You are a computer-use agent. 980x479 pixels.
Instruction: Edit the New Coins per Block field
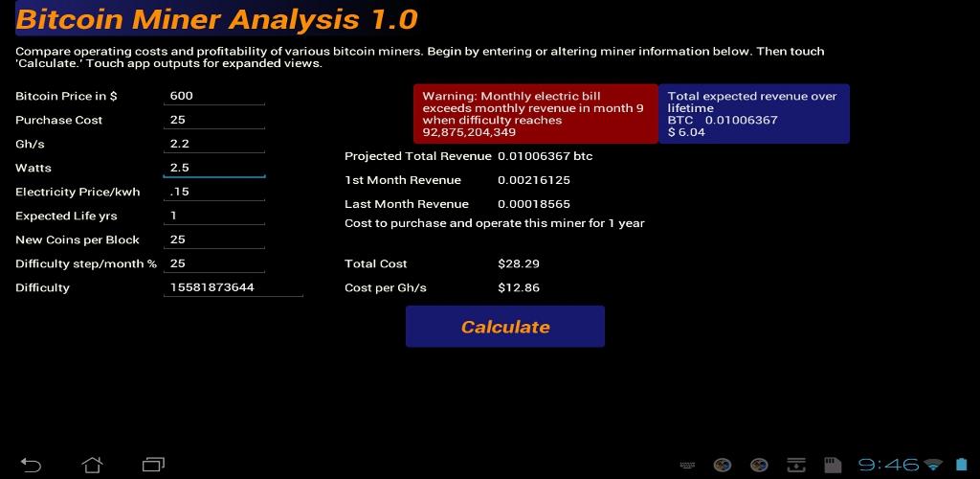coord(214,239)
